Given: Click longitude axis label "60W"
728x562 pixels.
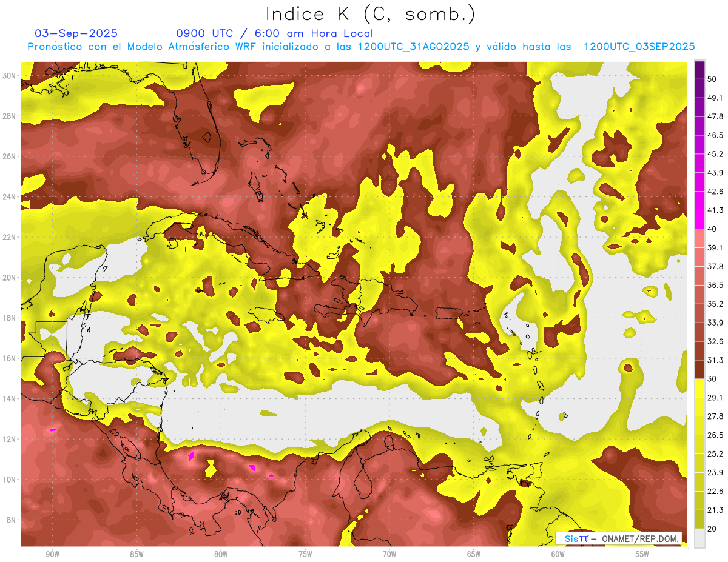Looking at the screenshot, I should 558,554.
